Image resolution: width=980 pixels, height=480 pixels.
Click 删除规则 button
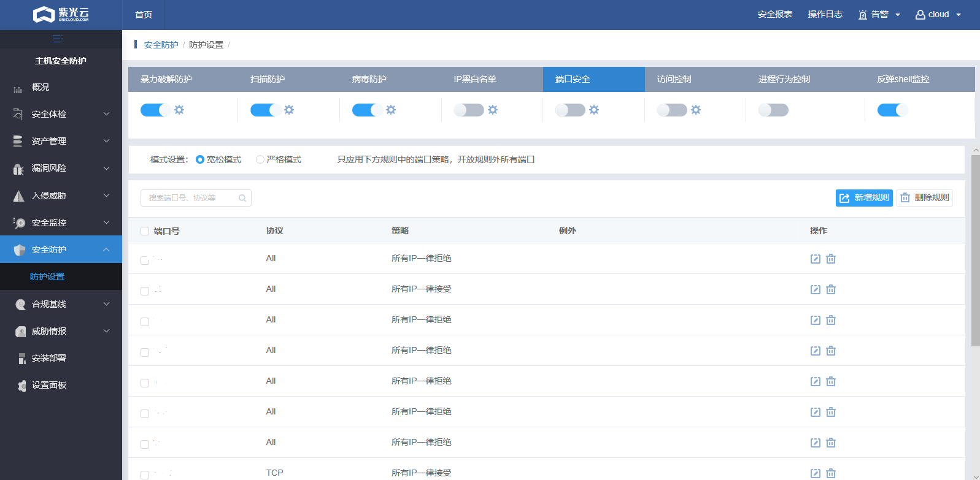[924, 198]
